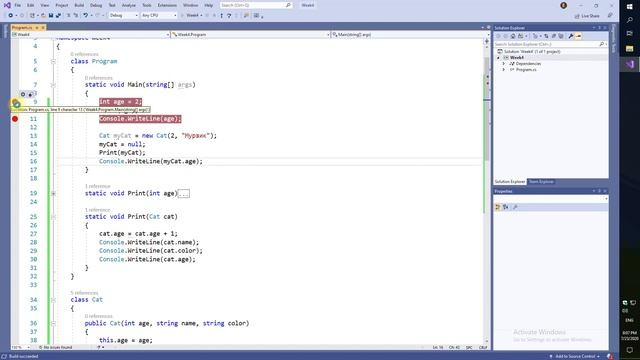The width and height of the screenshot is (640, 360).
Task: Expand the Program.cs node in Solution Explorer
Action: (x=504, y=70)
